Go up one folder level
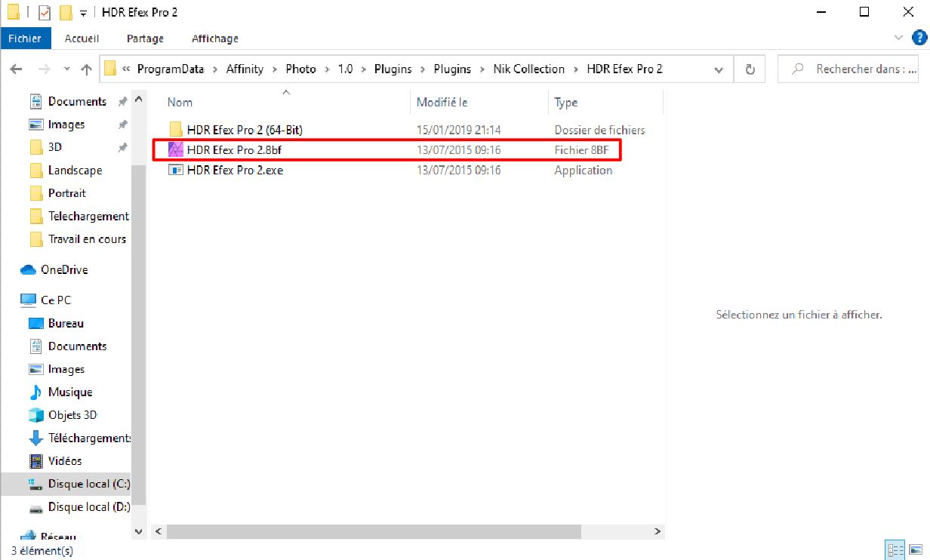Screen dimensions: 930x560 click(86, 69)
